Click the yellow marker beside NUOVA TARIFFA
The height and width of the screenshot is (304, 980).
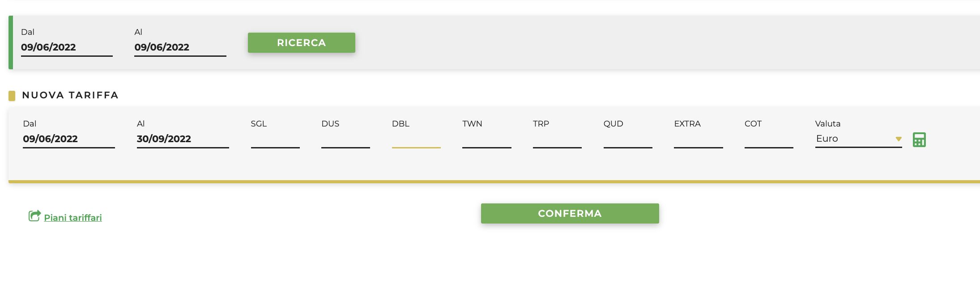(x=12, y=96)
